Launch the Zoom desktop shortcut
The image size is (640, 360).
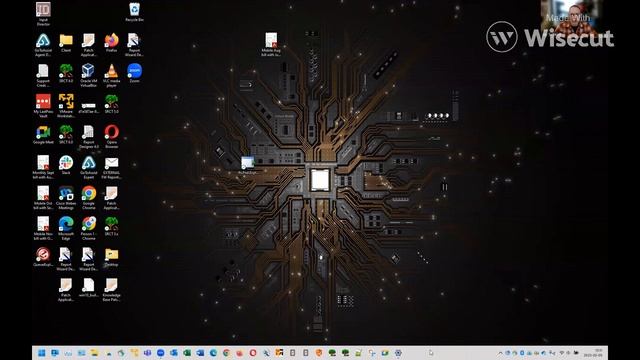(x=134, y=73)
